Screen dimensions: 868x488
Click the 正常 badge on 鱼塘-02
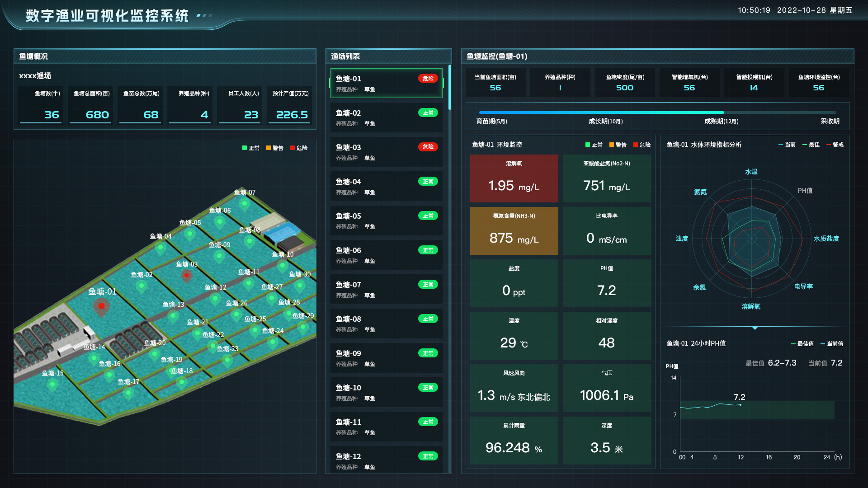click(428, 113)
